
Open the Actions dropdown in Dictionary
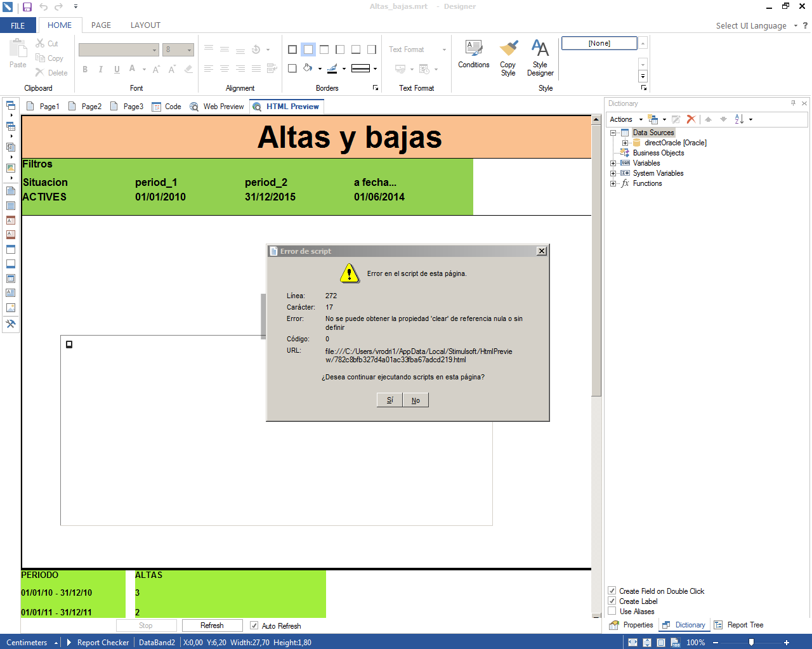click(625, 119)
